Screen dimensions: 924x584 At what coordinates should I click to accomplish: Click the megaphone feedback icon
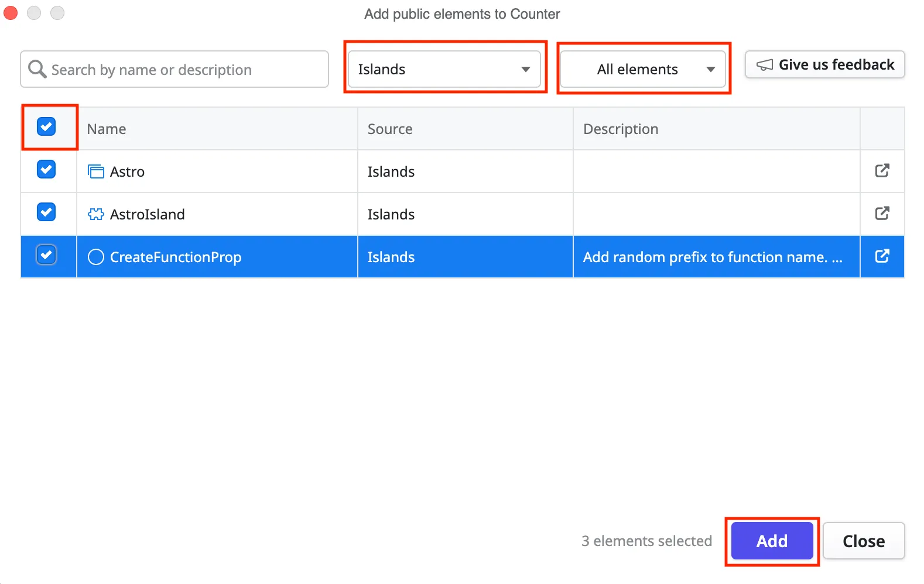(764, 65)
